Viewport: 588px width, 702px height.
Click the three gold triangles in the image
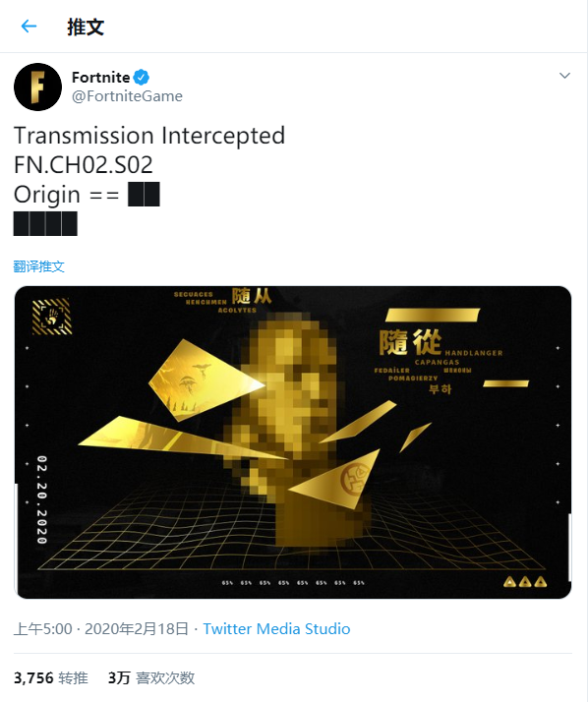(525, 582)
